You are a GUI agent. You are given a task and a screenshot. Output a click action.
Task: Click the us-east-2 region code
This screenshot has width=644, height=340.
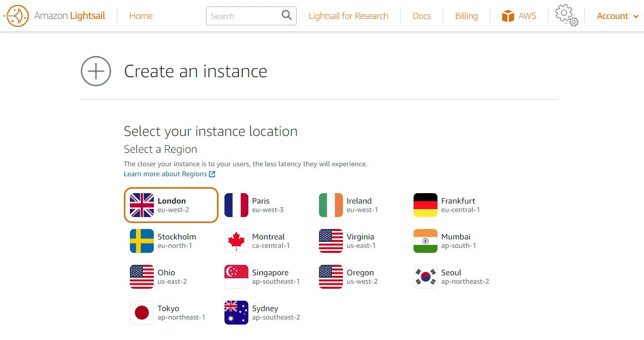coord(172,281)
